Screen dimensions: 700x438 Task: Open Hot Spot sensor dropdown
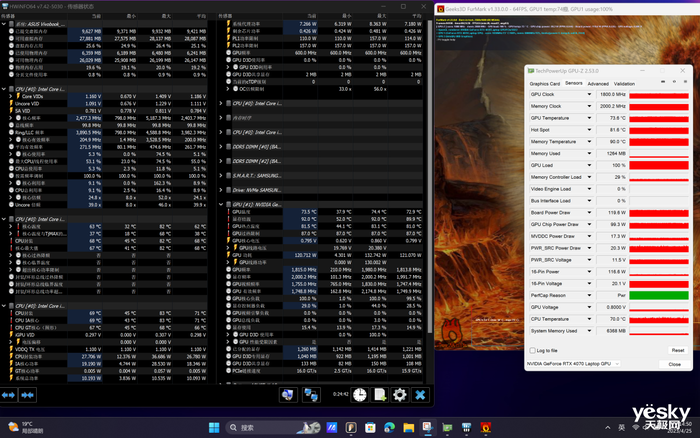pyautogui.click(x=589, y=130)
